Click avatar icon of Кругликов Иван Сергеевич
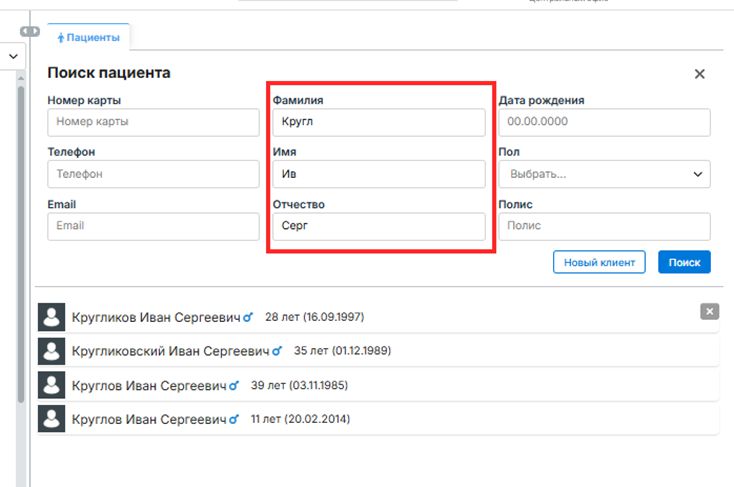This screenshot has height=487, width=734. pos(51,317)
